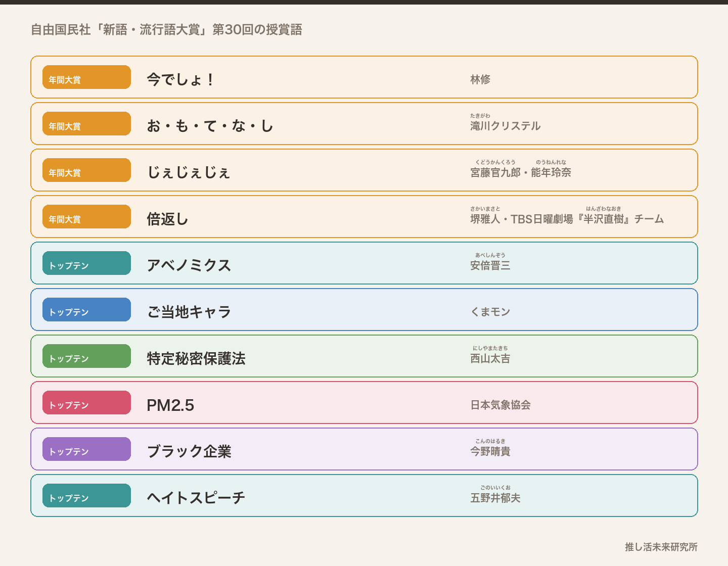Click the トップテン badge beside 特定秘密保護法
Screen dimensions: 728x566
tap(86, 356)
